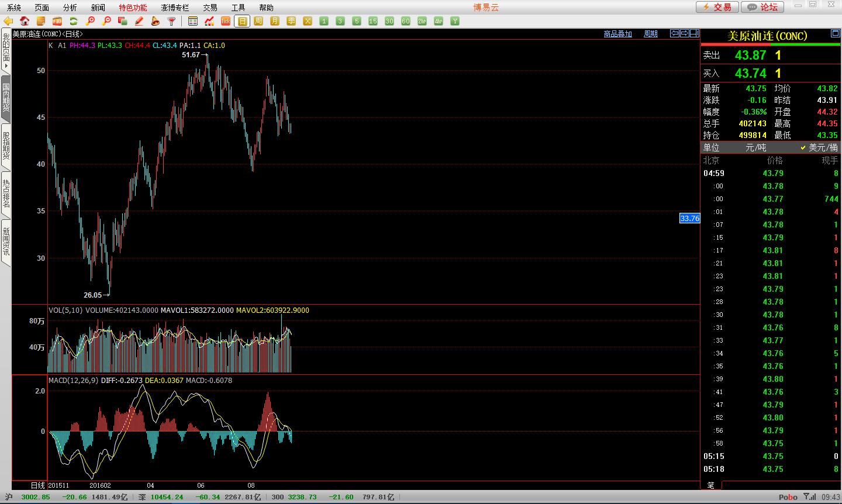The height and width of the screenshot is (504, 842).
Task: Select 美元/桶 unit option
Action: pyautogui.click(x=819, y=147)
